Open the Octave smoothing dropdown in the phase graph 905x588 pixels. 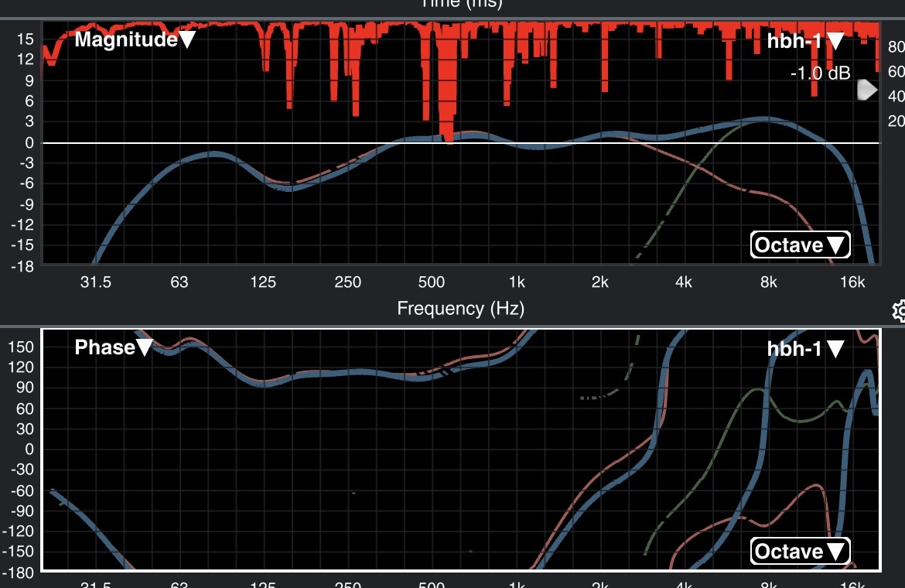800,551
